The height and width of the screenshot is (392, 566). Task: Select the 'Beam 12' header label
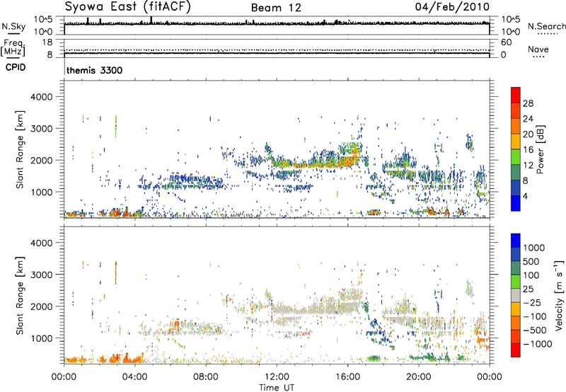point(275,8)
